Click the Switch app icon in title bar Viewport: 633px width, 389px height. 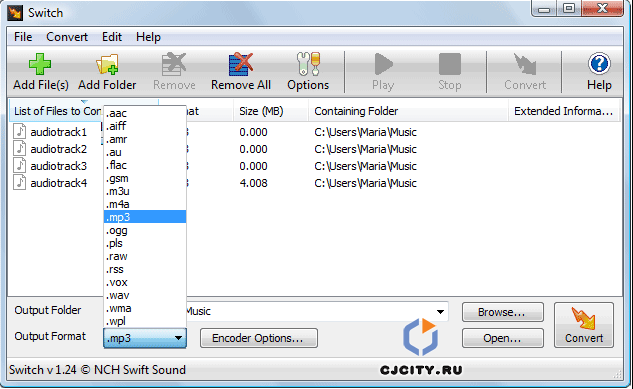point(15,13)
